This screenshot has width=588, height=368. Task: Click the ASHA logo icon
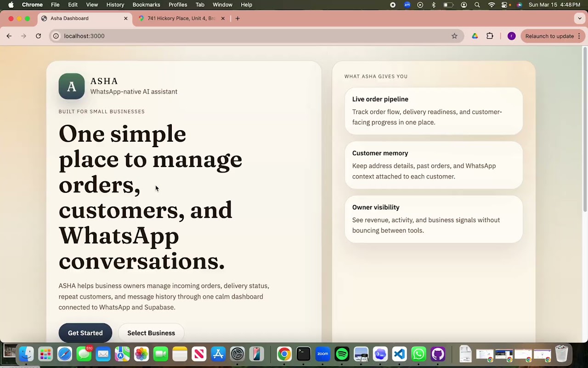[x=72, y=86]
